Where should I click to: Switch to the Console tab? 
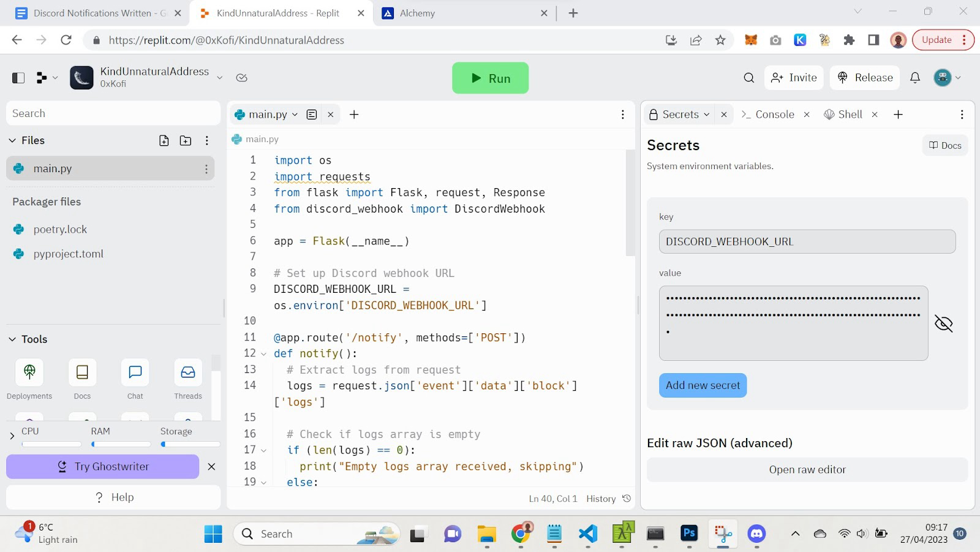click(774, 115)
